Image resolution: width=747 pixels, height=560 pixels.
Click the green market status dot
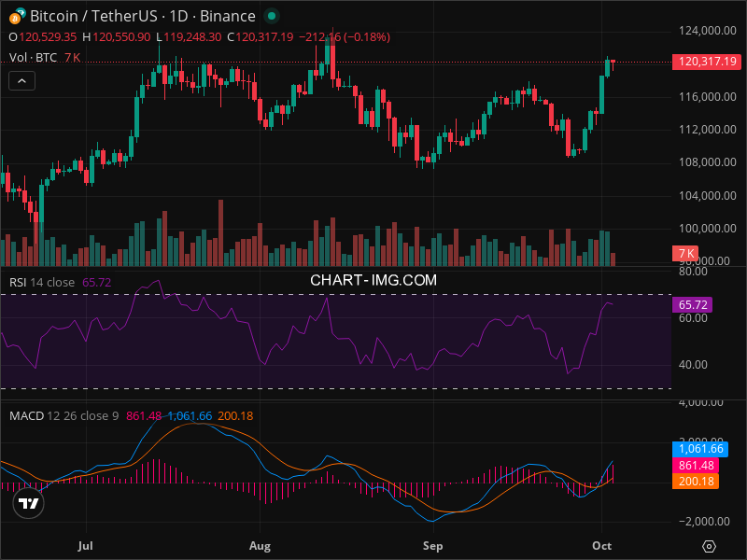[271, 17]
